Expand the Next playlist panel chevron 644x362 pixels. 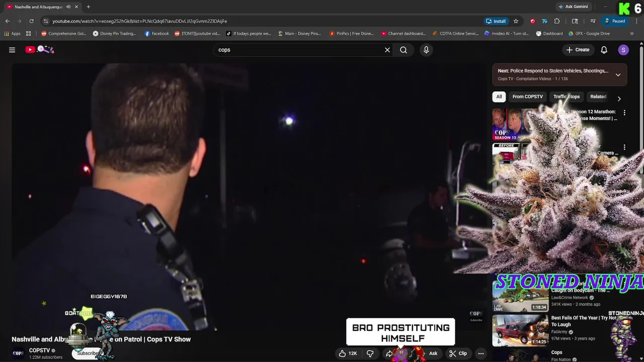coord(618,75)
